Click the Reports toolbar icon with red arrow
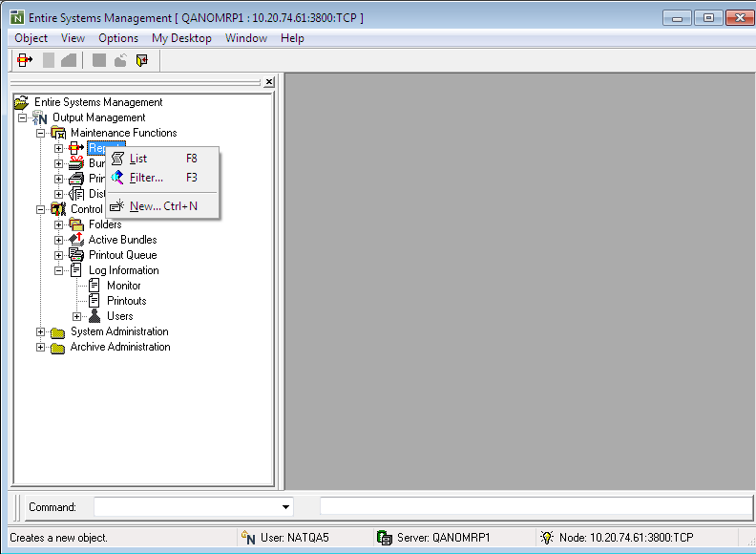756x554 pixels. [x=25, y=60]
